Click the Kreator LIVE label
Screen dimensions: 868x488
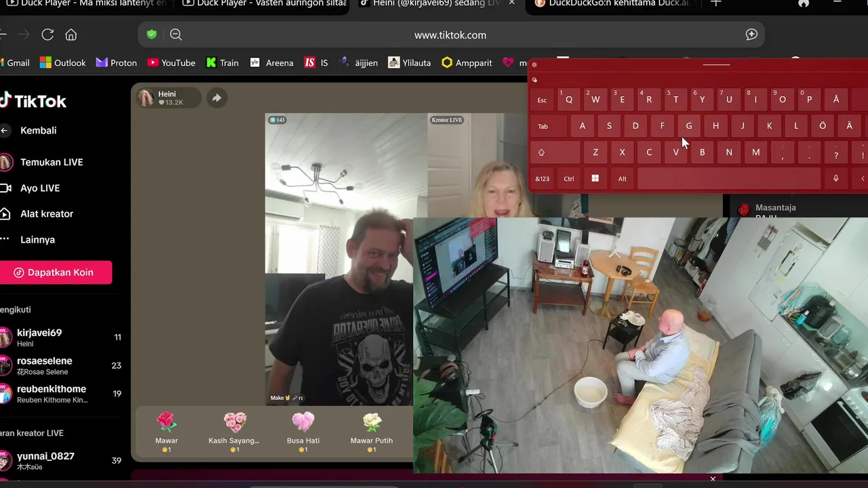[447, 120]
